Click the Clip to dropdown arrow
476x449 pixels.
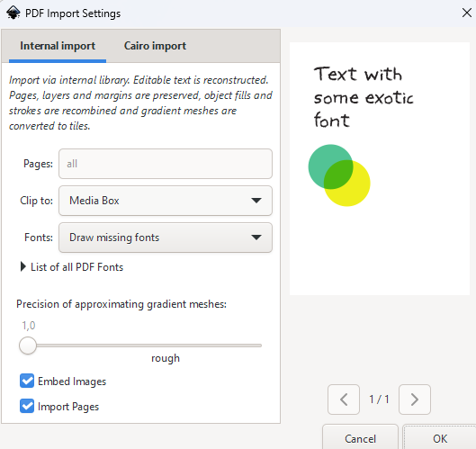(x=256, y=201)
